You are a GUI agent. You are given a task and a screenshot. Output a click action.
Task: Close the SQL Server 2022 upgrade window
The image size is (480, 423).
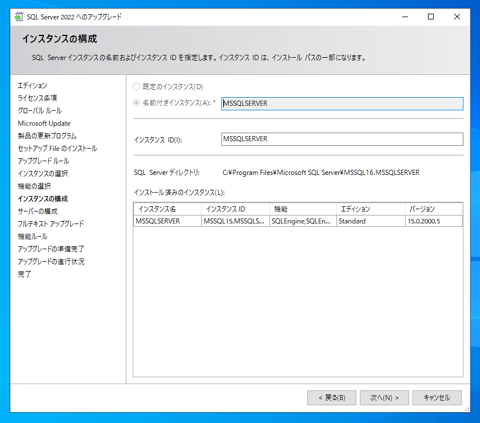(457, 17)
